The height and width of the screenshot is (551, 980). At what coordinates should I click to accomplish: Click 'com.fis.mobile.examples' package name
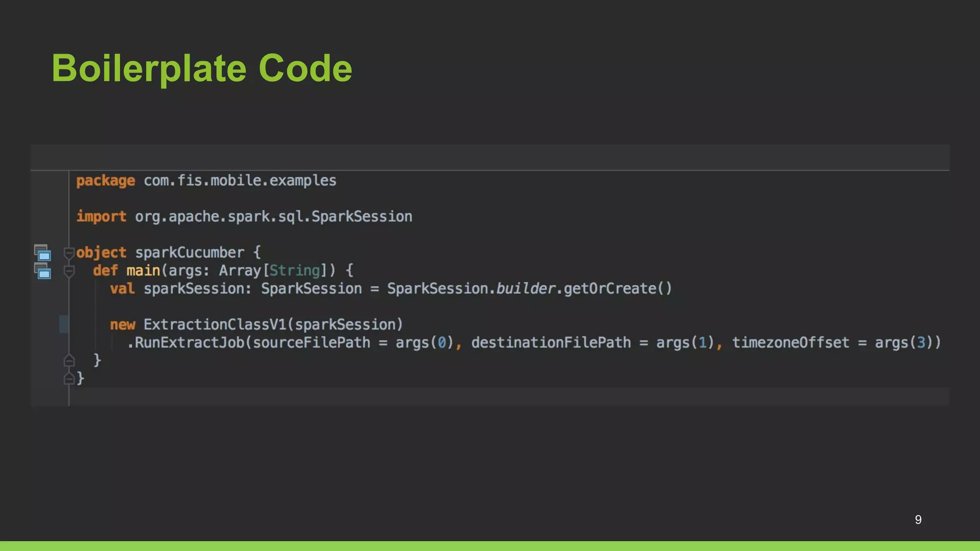(x=240, y=180)
